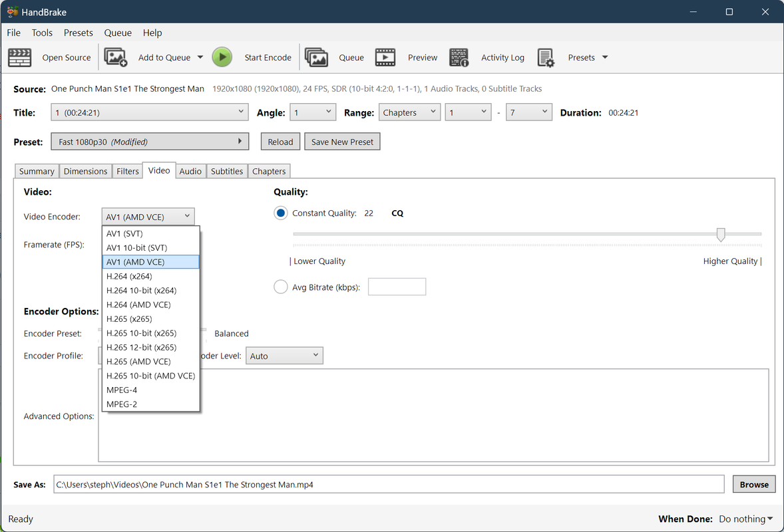Screen dimensions: 784x532
Task: Choose H.265 (x265) encoder option
Action: [x=150, y=319]
